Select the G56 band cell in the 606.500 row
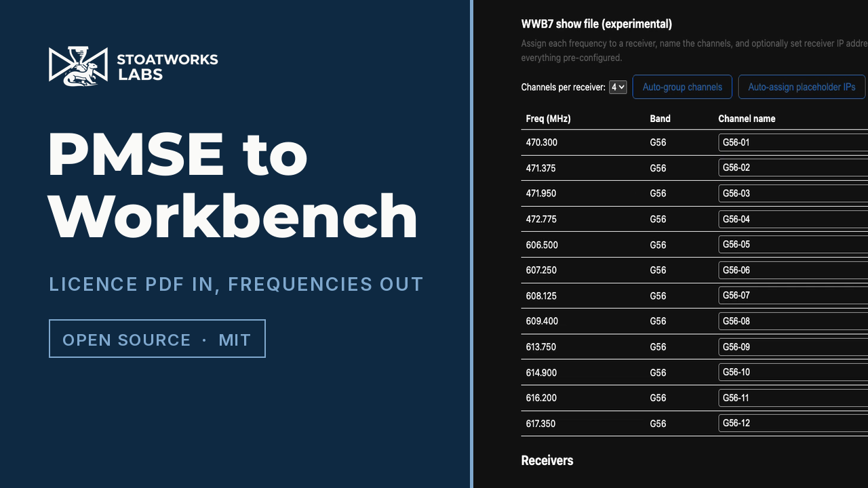The width and height of the screenshot is (868, 488). (658, 245)
